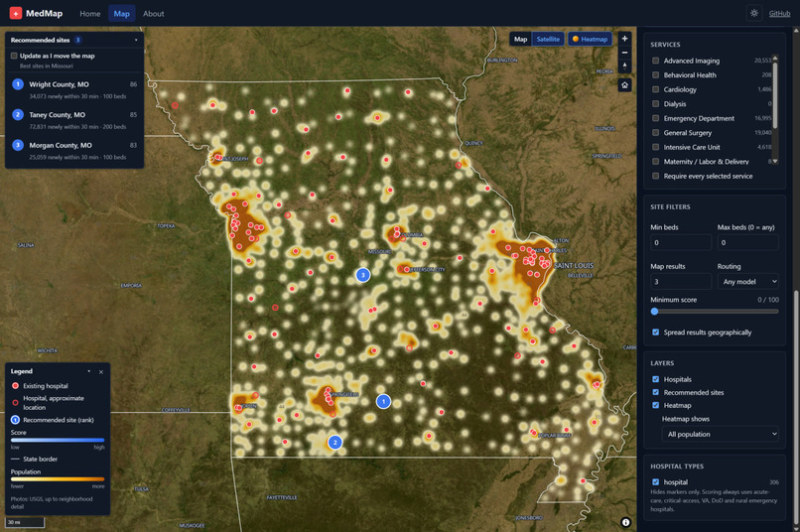Switch basemap to Map view
This screenshot has height=532, width=800.
pos(520,40)
